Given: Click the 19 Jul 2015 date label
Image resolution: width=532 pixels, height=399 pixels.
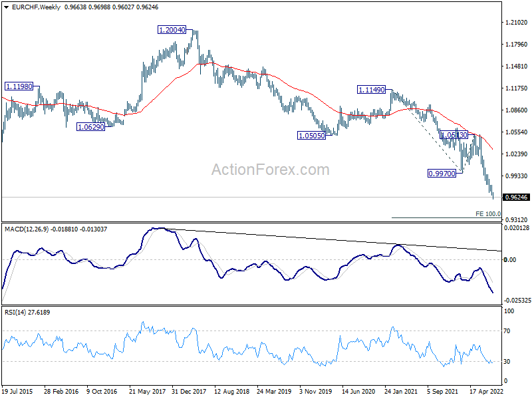Looking at the screenshot, I should tap(17, 392).
